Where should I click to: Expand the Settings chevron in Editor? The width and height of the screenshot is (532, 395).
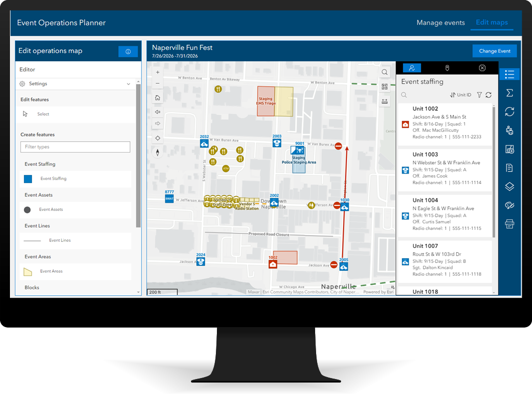129,84
